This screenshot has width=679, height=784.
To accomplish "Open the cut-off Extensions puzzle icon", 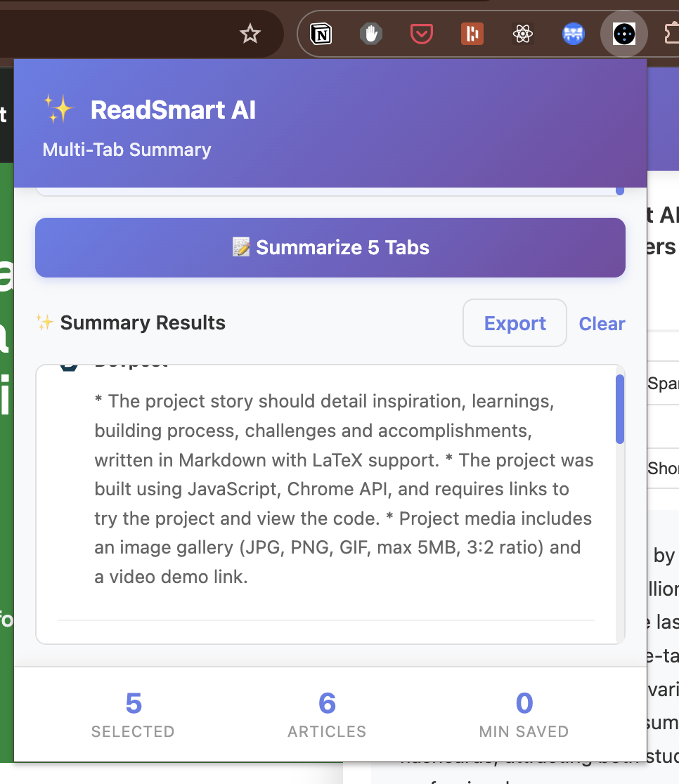I will [671, 34].
